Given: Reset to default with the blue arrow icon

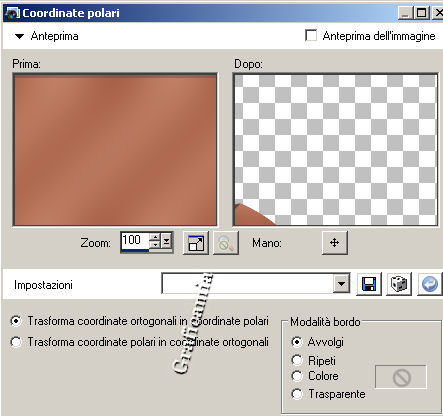Looking at the screenshot, I should point(430,284).
